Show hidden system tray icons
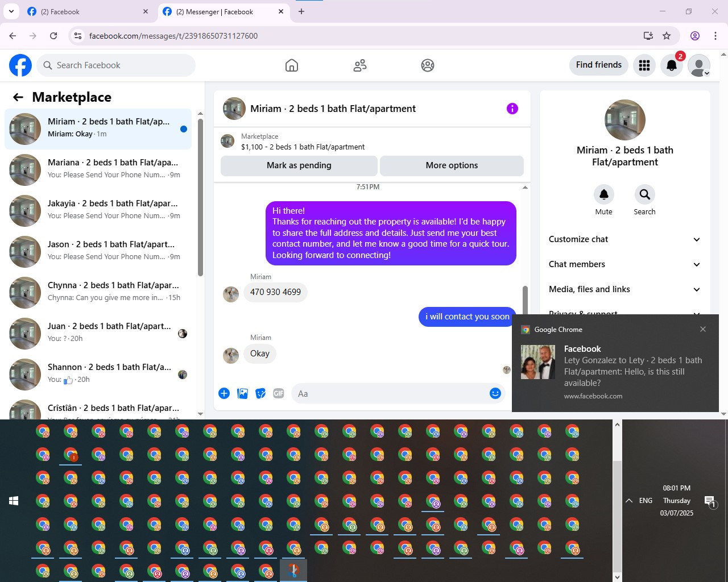Viewport: 728px width, 582px height. 629,501
